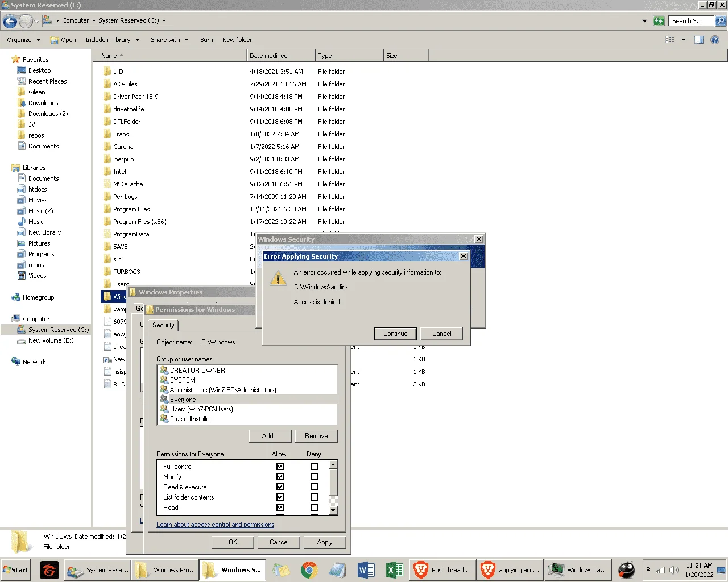Click permissions list scrollbar down arrow
728x582 pixels.
pos(333,510)
